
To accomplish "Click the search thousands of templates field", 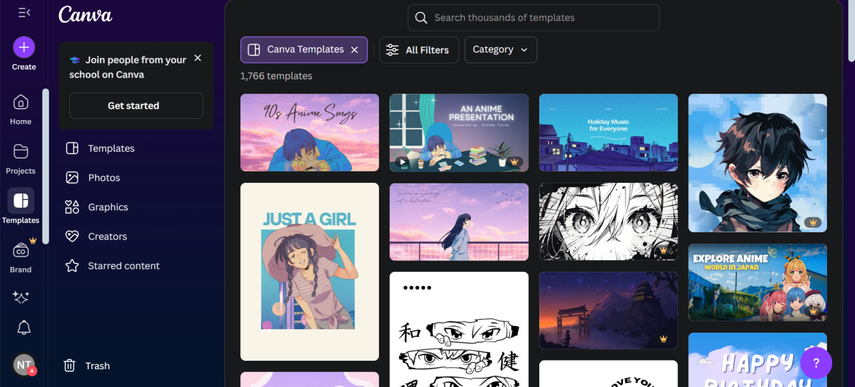I will 533,18.
